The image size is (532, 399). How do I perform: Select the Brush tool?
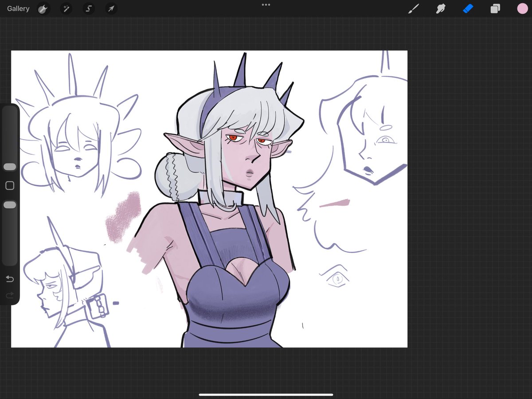point(413,8)
